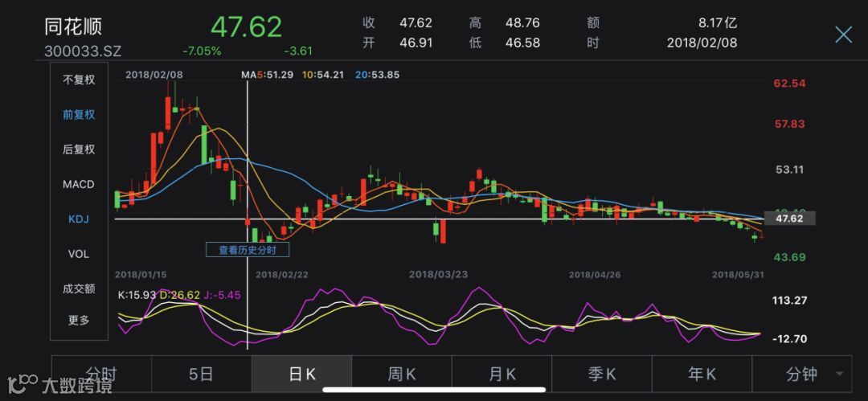The width and height of the screenshot is (868, 401).
Task: Select 后复权 price adjustment option
Action: tap(79, 149)
